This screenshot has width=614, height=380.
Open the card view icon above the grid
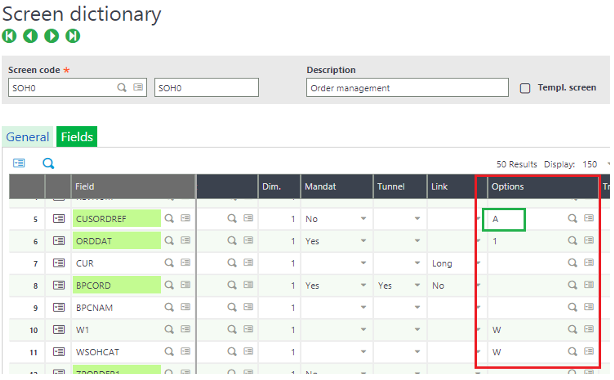click(19, 163)
